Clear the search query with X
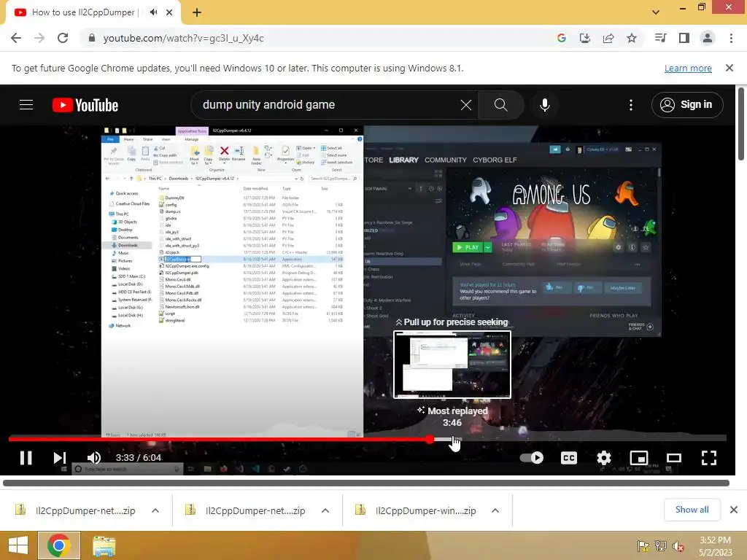The height and width of the screenshot is (560, 747). (466, 105)
